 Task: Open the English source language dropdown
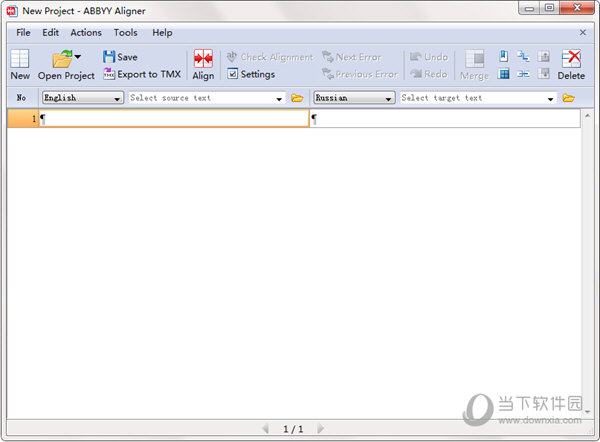tap(83, 98)
